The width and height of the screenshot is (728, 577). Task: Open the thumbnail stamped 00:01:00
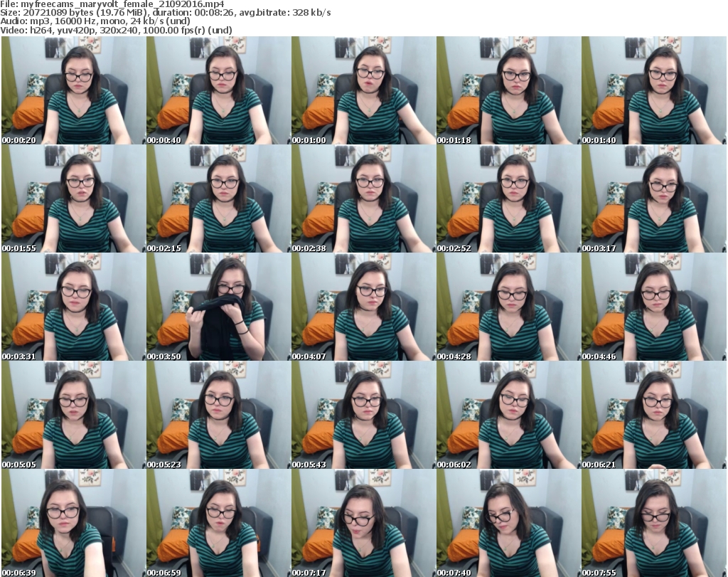pos(363,90)
